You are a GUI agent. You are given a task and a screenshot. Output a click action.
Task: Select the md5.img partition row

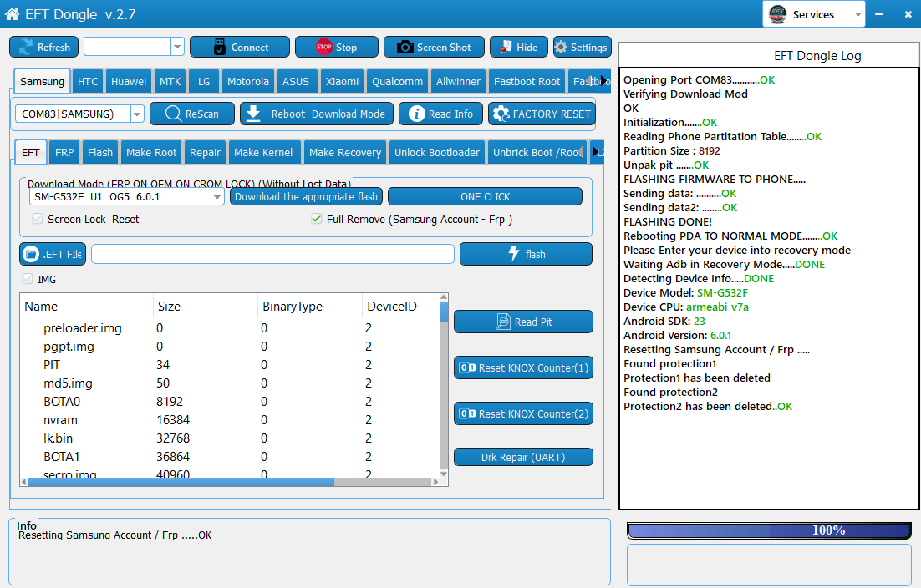(229, 383)
